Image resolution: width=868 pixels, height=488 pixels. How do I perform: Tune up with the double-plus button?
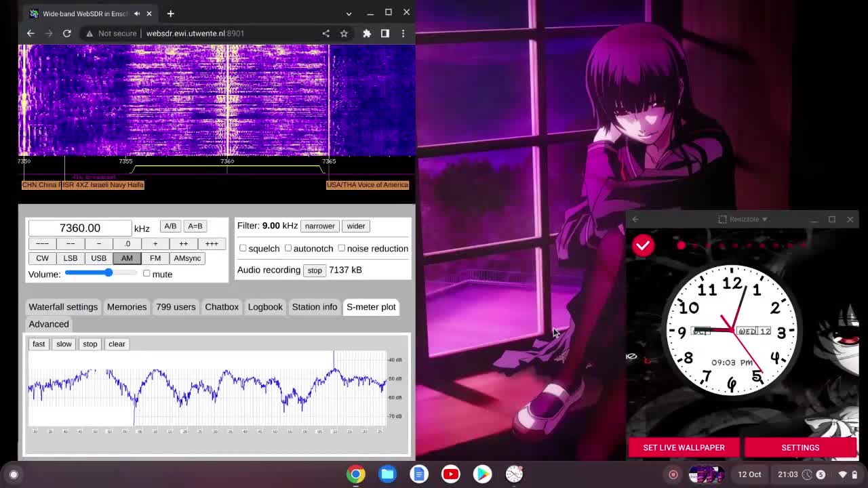pyautogui.click(x=183, y=243)
